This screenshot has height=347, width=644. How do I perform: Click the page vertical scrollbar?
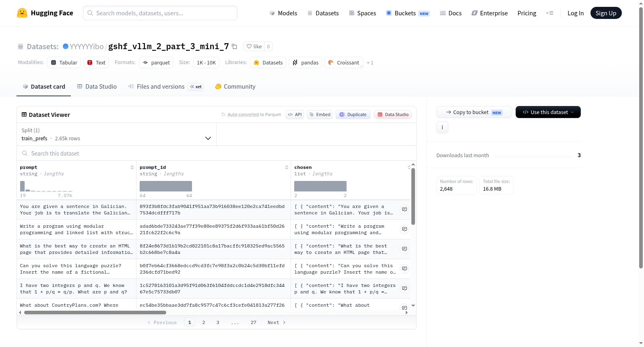pos(641,137)
